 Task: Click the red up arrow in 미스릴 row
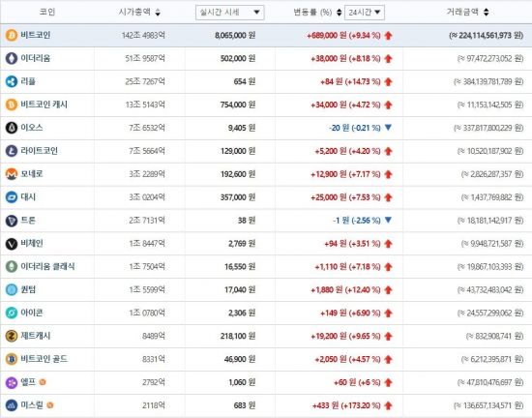click(x=388, y=405)
